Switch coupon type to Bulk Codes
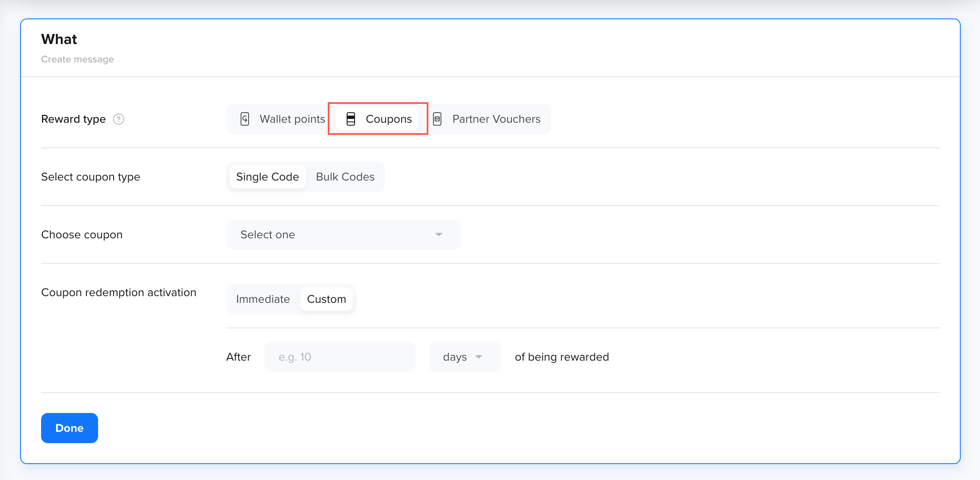The width and height of the screenshot is (980, 480). click(345, 177)
